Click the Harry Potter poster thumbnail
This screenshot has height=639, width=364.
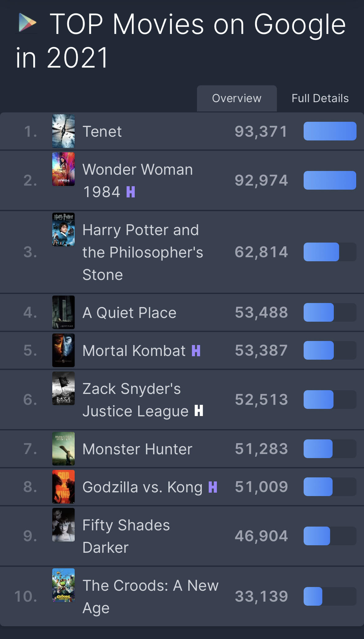[x=63, y=230]
